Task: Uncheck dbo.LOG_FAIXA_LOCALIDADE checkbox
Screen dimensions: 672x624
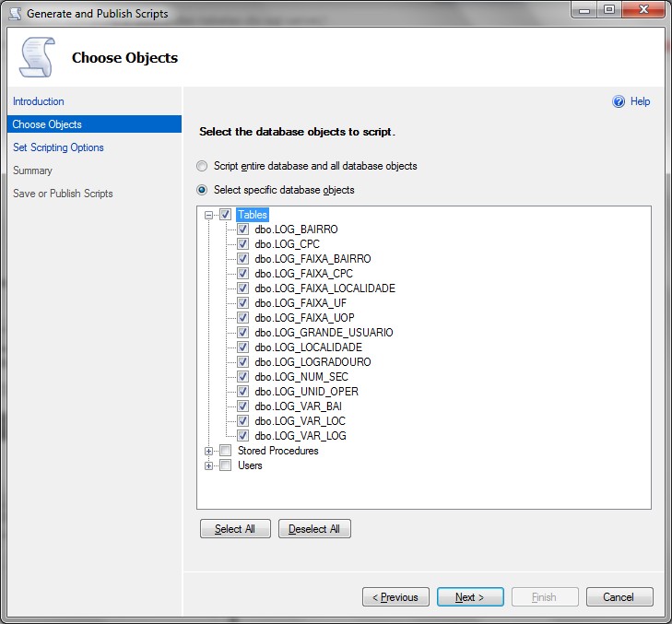Action: click(242, 288)
